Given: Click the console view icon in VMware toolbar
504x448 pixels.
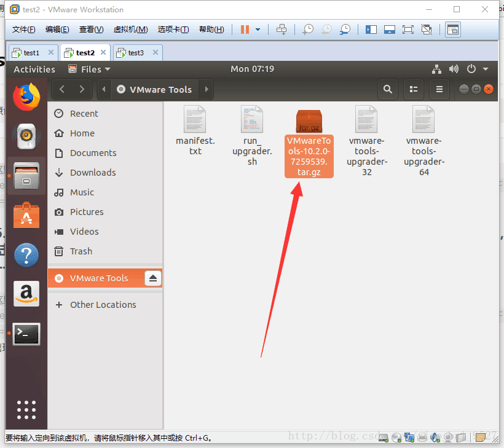Looking at the screenshot, I should click(x=453, y=29).
